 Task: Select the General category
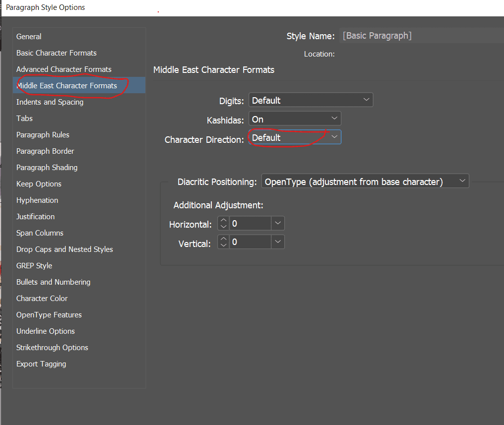point(29,37)
